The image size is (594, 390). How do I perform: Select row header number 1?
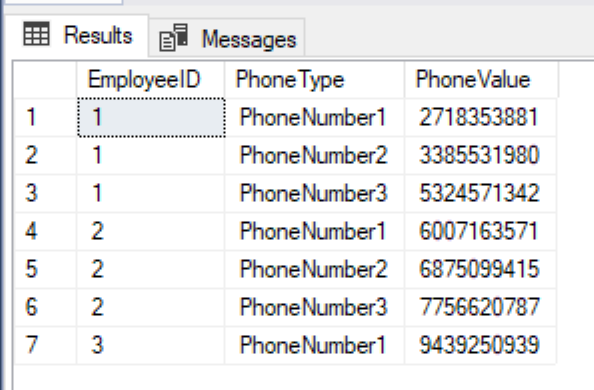[45, 117]
